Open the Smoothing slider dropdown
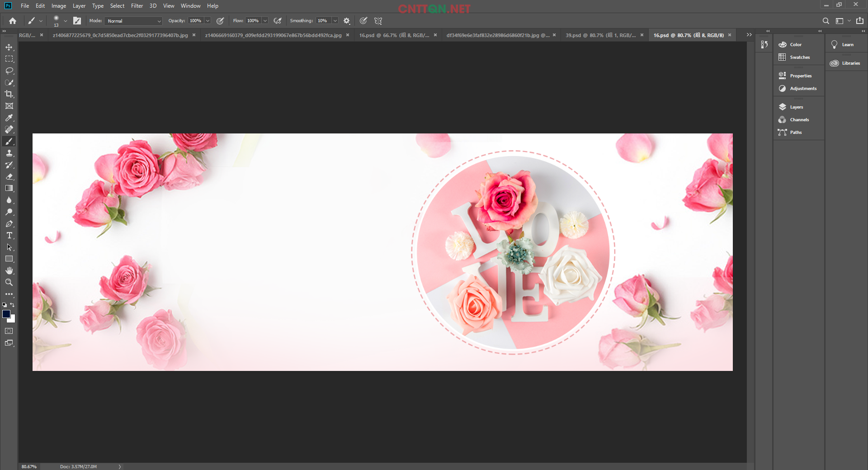The height and width of the screenshot is (470, 868). point(335,21)
